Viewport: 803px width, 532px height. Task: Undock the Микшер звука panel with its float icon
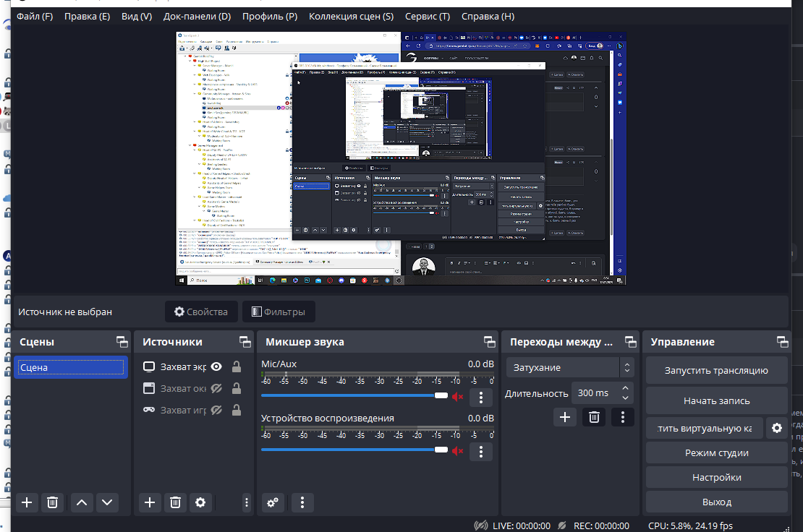[490, 342]
